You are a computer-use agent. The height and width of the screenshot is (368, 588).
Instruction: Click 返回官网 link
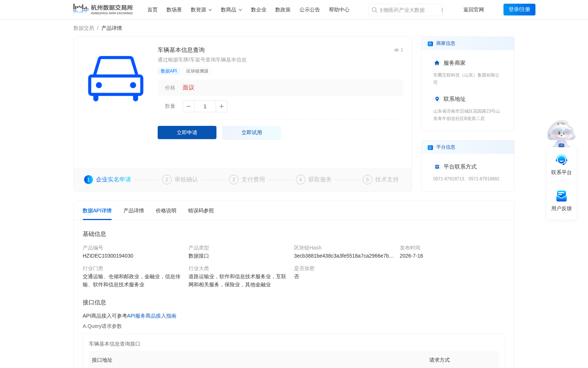point(474,10)
